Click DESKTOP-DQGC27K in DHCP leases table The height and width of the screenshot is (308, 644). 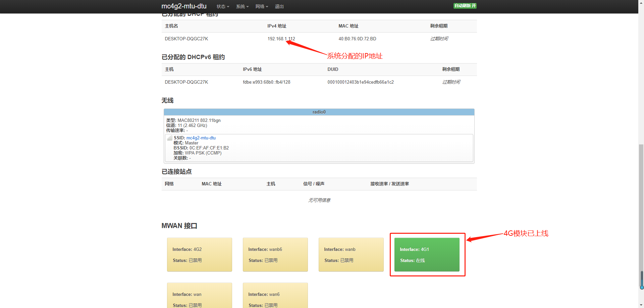(186, 39)
